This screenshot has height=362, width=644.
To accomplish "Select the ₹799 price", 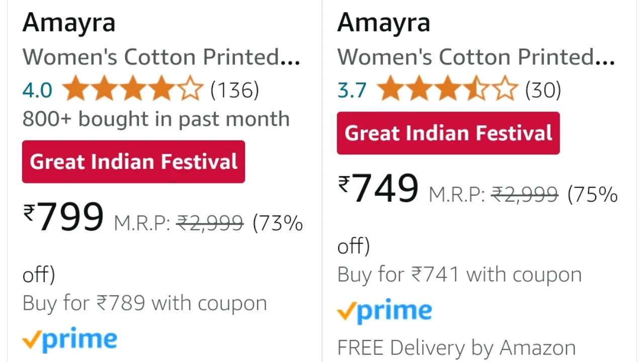I will [64, 217].
